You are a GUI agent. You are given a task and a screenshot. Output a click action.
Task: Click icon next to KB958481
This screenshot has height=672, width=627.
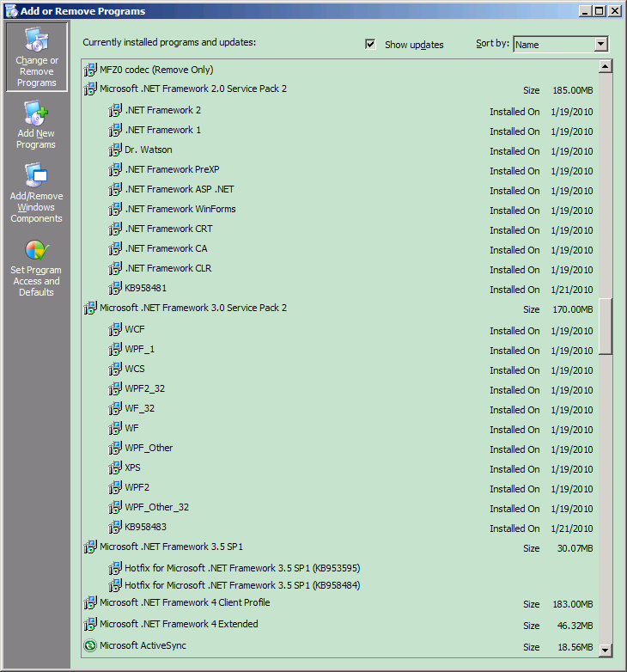115,288
